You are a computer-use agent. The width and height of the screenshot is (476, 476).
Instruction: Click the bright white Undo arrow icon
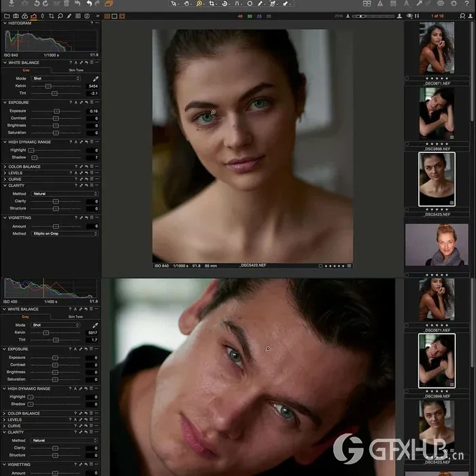pos(89,3)
